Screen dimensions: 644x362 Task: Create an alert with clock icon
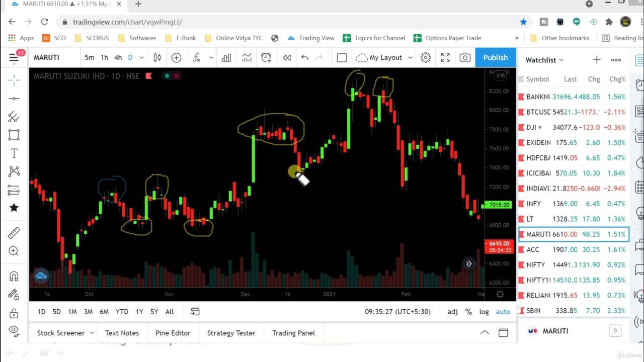coord(266,57)
